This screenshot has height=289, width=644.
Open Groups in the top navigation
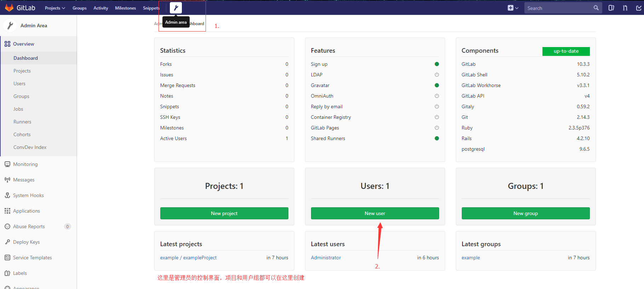pyautogui.click(x=80, y=8)
